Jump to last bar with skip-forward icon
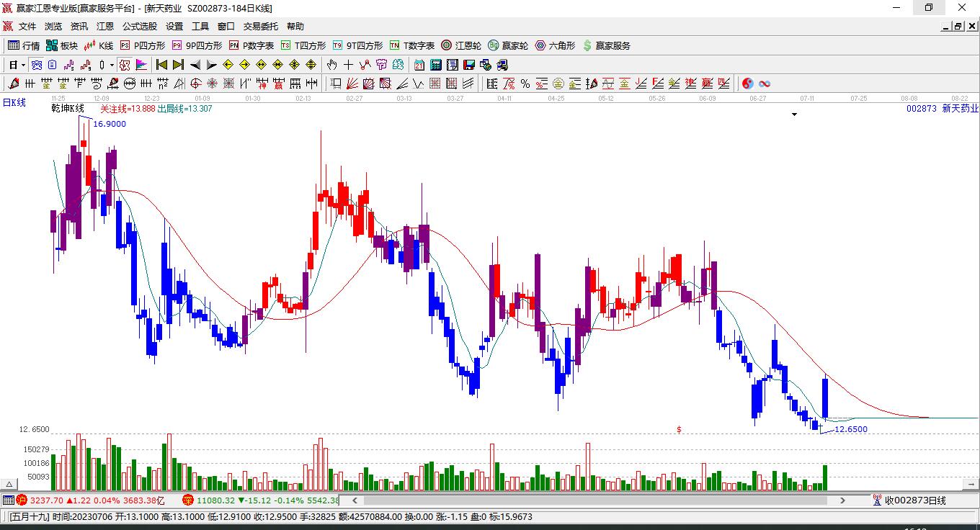The height and width of the screenshot is (530, 980). click(x=178, y=65)
